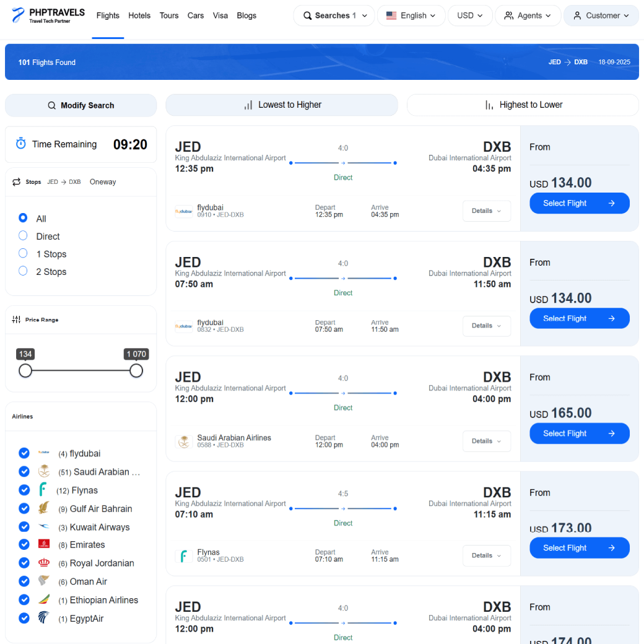Click the ascending bars icon in Lowest to Higher
Screen dimensions: 644x644
(248, 105)
